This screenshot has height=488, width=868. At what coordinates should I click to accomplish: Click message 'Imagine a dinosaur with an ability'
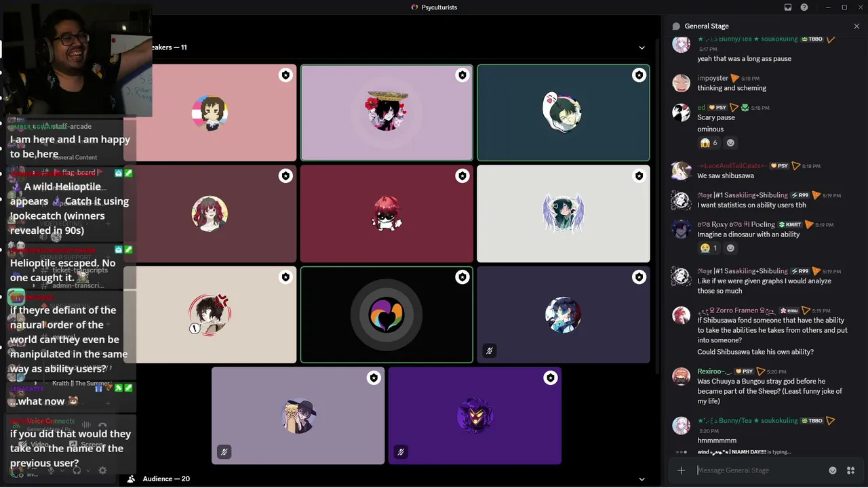point(749,235)
